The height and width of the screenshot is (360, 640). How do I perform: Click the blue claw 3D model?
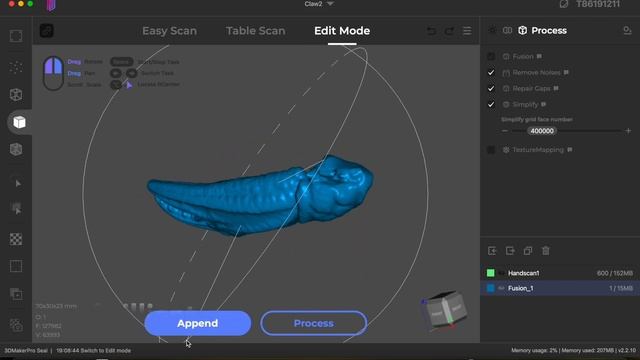[x=260, y=195]
